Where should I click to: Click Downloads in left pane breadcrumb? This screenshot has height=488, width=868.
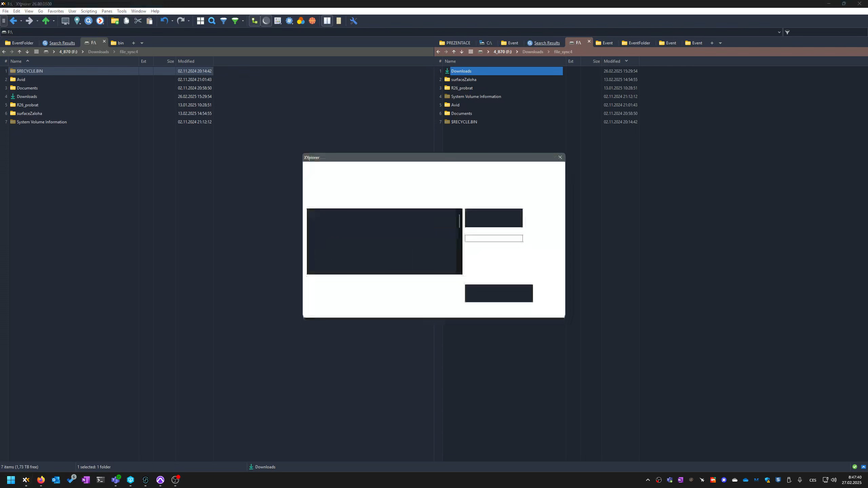click(98, 52)
